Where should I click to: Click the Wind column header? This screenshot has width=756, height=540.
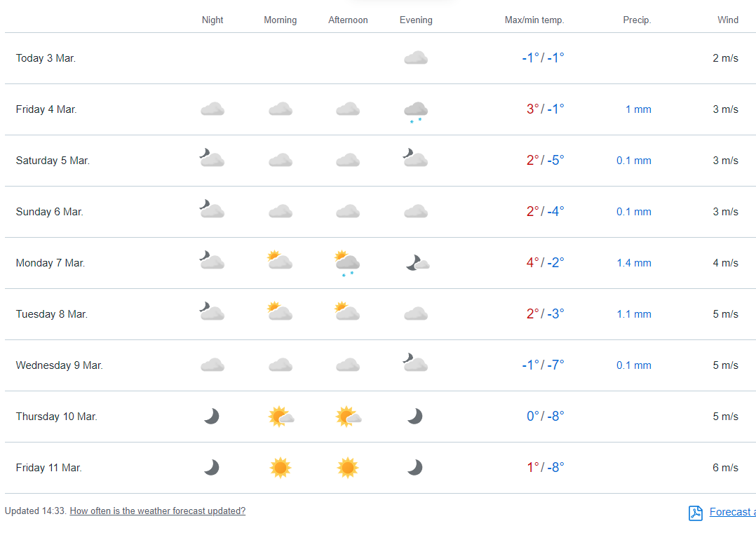pos(727,20)
